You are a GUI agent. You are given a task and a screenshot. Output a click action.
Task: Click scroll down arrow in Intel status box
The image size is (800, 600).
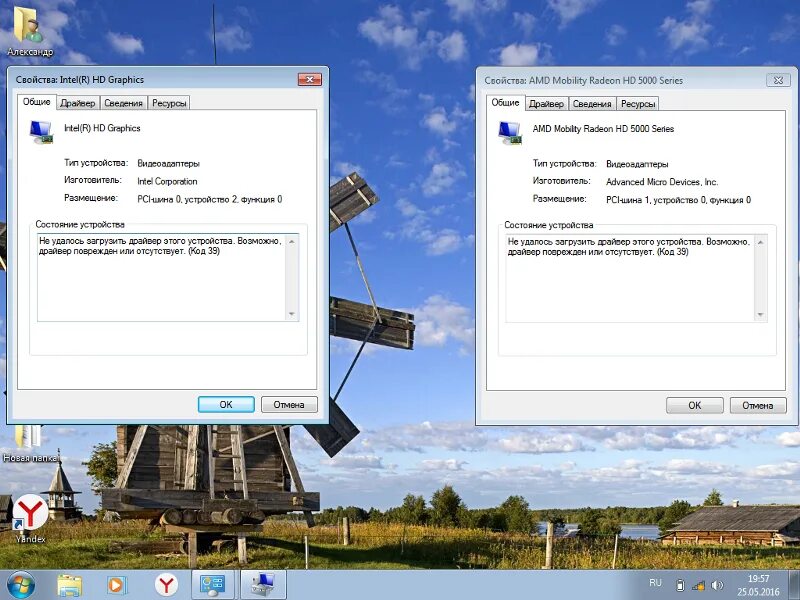click(292, 314)
